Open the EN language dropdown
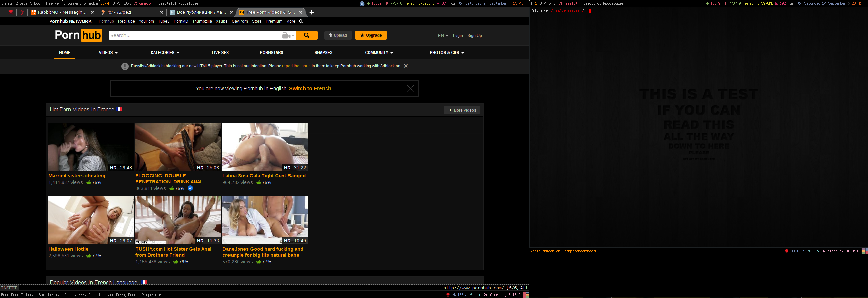 (443, 36)
